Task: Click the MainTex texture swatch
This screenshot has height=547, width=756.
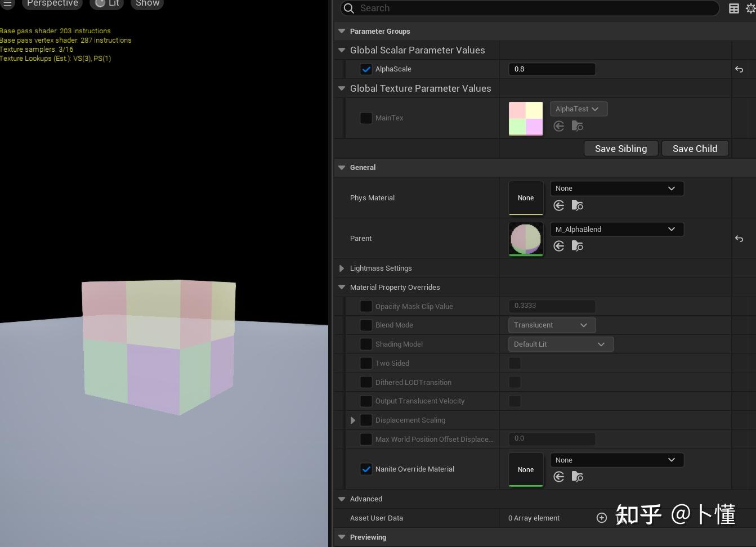Action: tap(526, 118)
